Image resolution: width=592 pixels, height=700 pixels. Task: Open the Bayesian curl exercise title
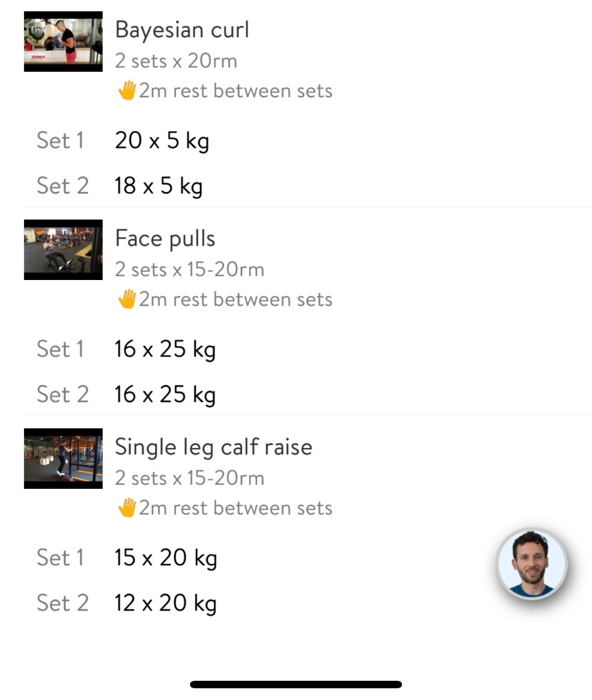point(182,30)
